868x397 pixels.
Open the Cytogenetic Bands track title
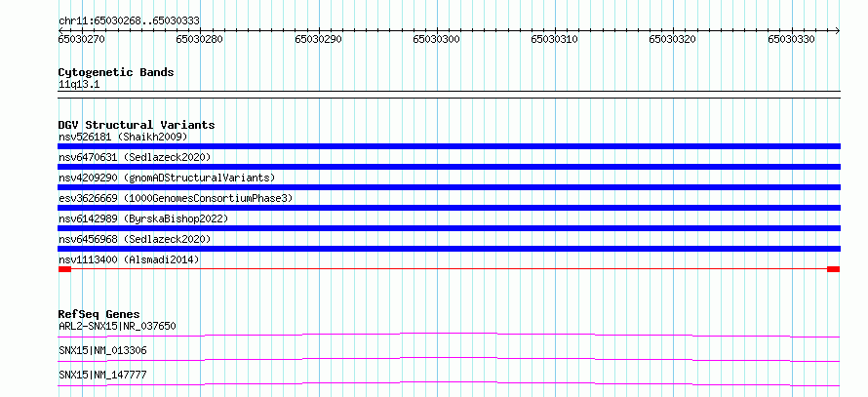coord(116,72)
